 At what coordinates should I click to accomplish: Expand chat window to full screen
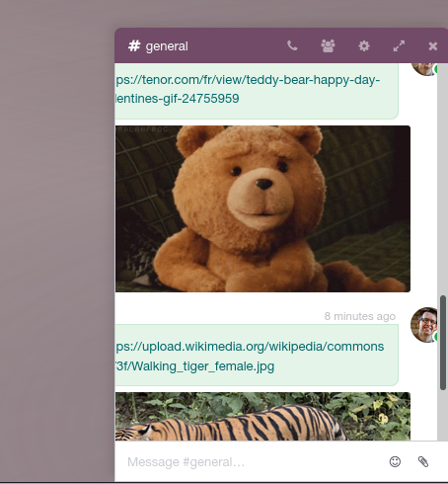(399, 45)
